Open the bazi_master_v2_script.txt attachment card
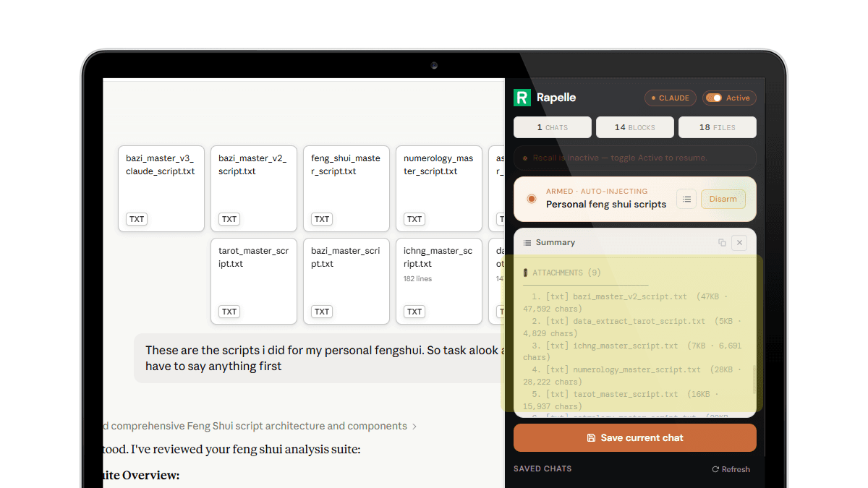 tap(254, 189)
